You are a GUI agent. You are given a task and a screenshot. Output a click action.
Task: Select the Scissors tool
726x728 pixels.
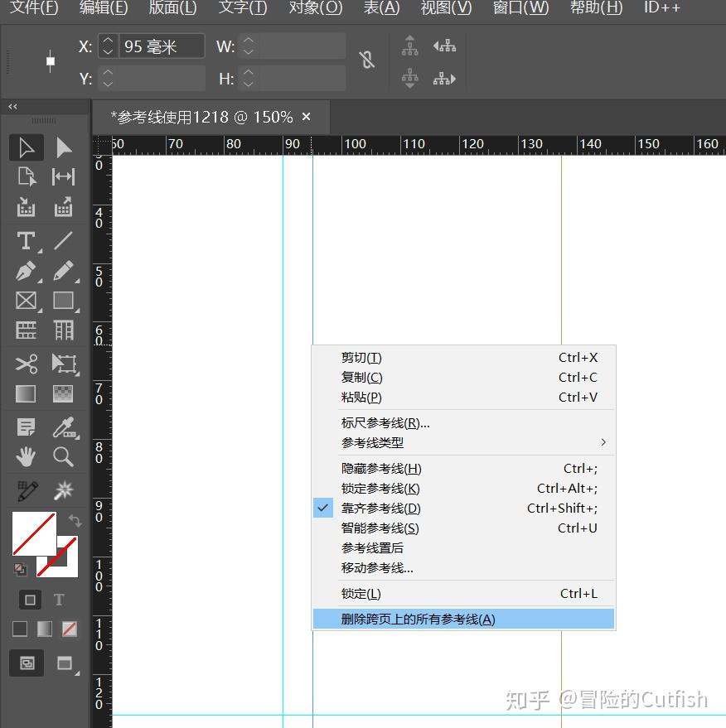[x=26, y=364]
